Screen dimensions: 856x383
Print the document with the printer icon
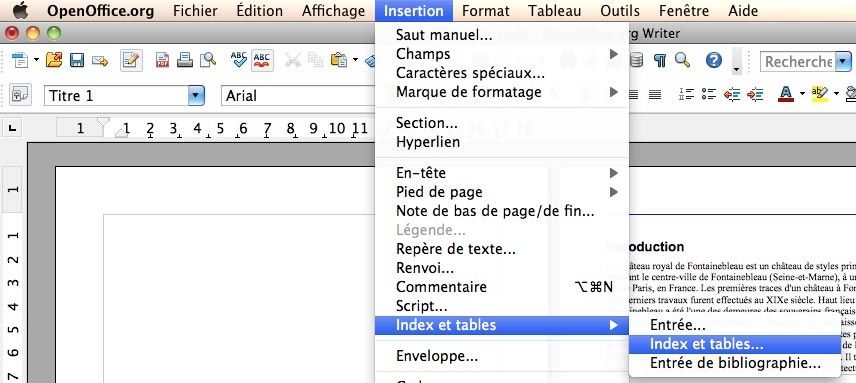[x=185, y=60]
